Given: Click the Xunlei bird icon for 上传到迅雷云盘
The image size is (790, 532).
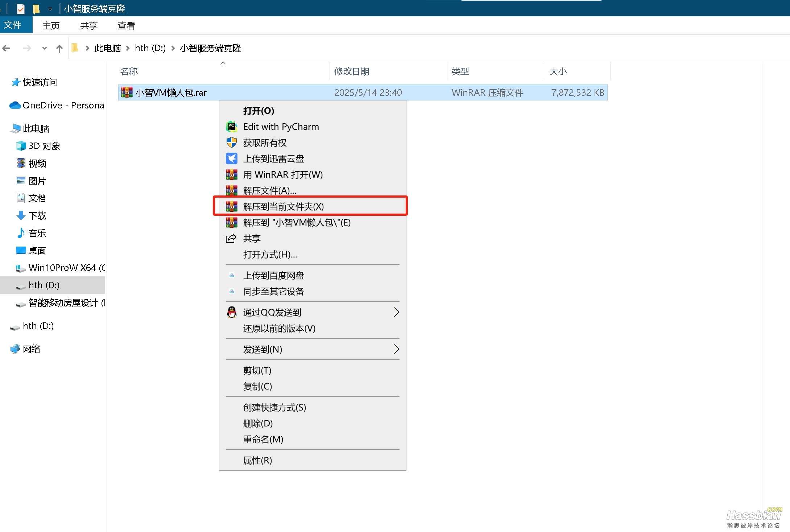Looking at the screenshot, I should pos(232,158).
